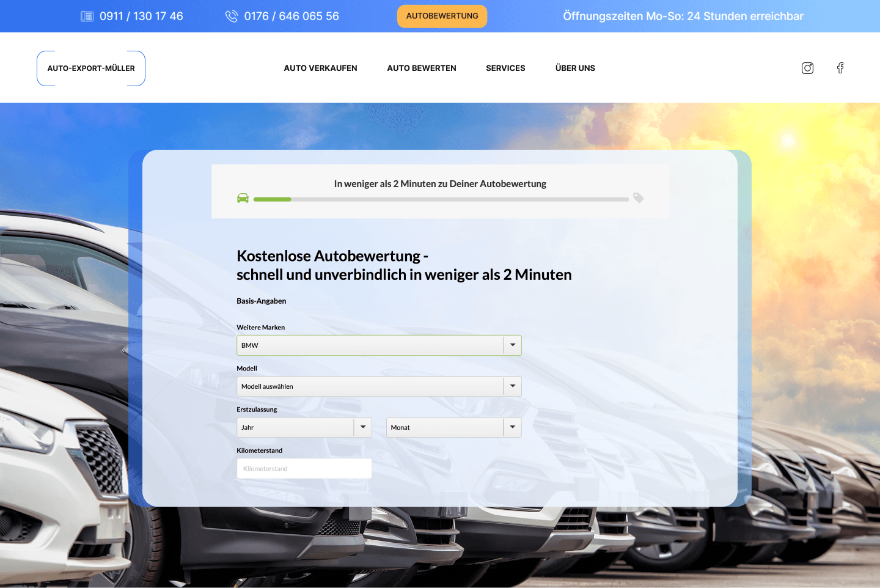Expand the BMW brand dropdown arrow
Screen dimensions: 880x588
513,345
